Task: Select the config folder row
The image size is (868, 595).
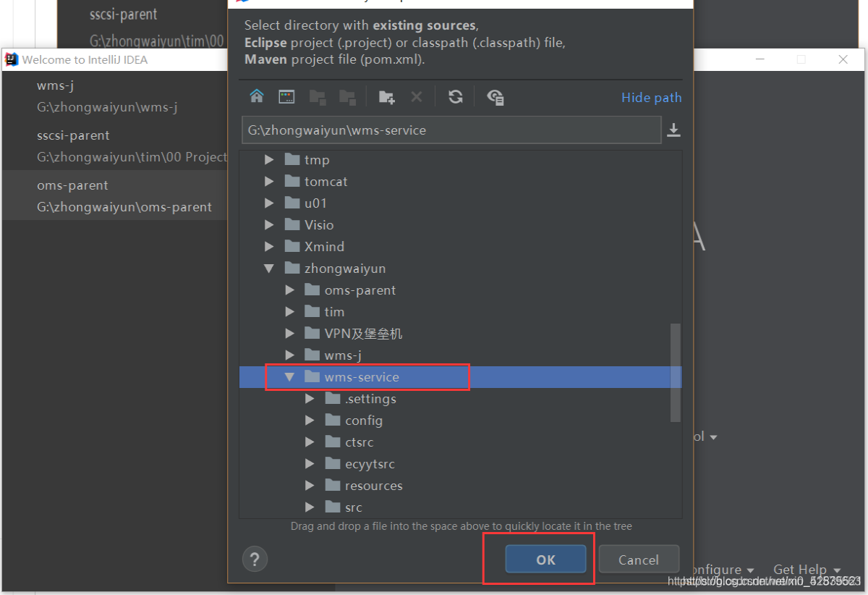Action: 460,420
